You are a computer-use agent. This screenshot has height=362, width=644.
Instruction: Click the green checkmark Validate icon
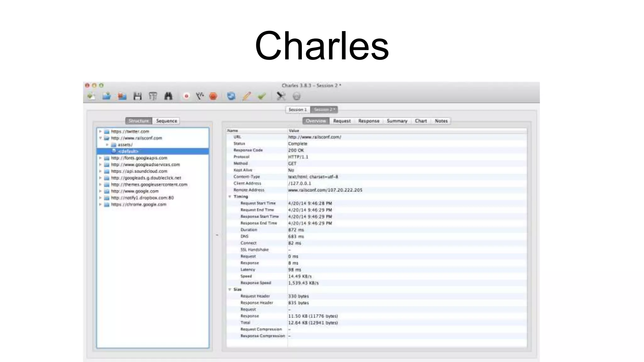coord(262,96)
